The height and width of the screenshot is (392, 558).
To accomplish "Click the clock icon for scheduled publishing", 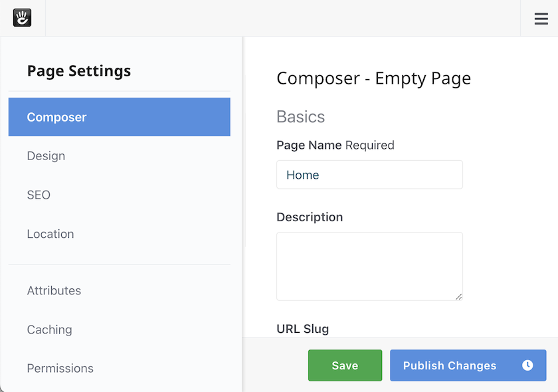I will click(x=527, y=365).
